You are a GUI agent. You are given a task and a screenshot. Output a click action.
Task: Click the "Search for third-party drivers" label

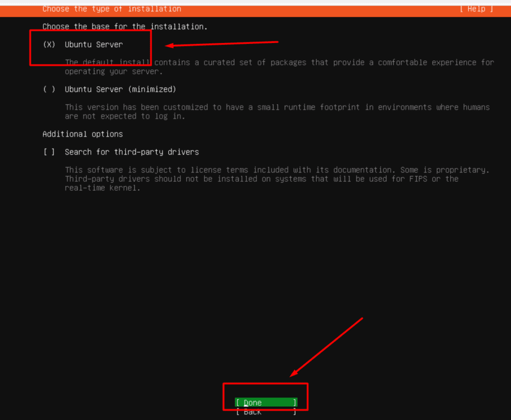coord(132,152)
